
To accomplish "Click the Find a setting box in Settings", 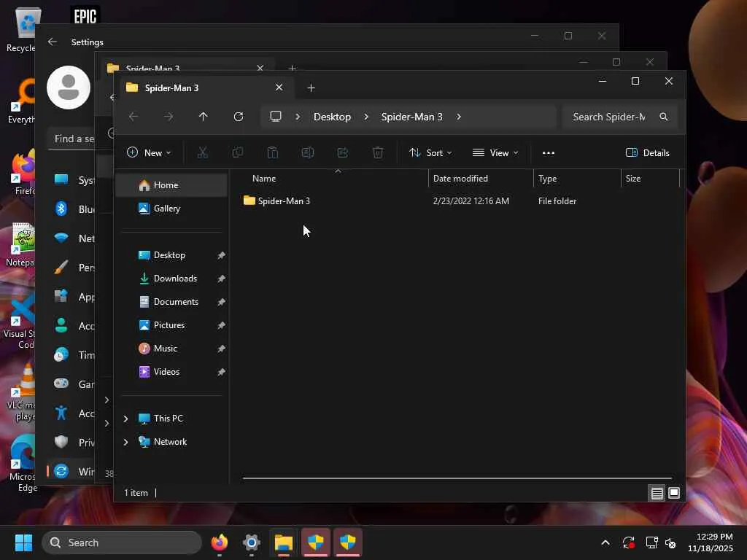I will [x=74, y=139].
